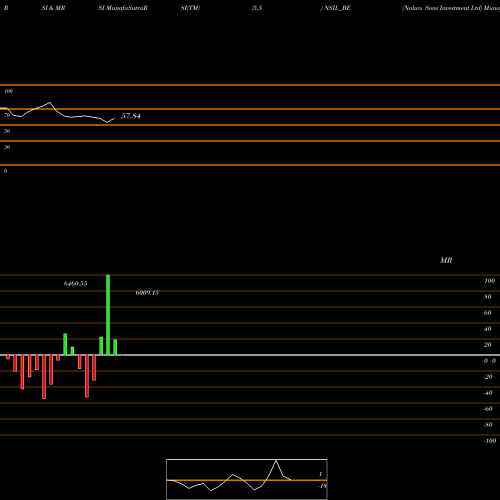The width and height of the screenshot is (500, 500).
Task: Click the mini overview chart thumbnail at bottom
Action: click(247, 479)
